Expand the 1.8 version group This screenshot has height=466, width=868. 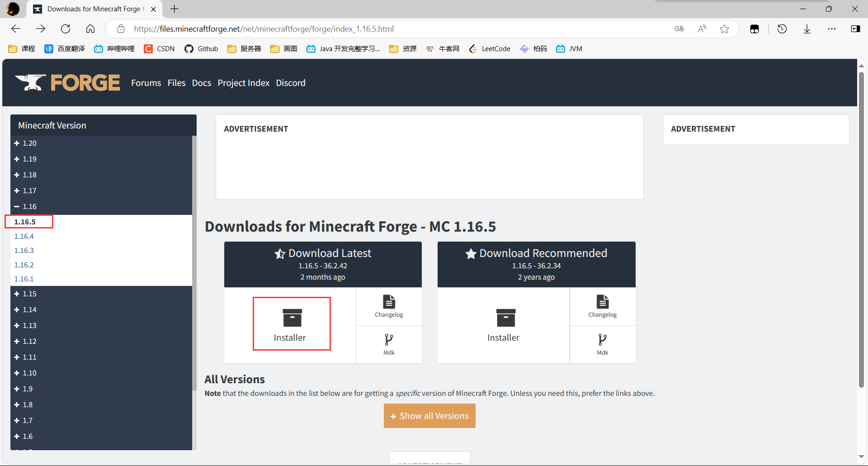pyautogui.click(x=24, y=405)
